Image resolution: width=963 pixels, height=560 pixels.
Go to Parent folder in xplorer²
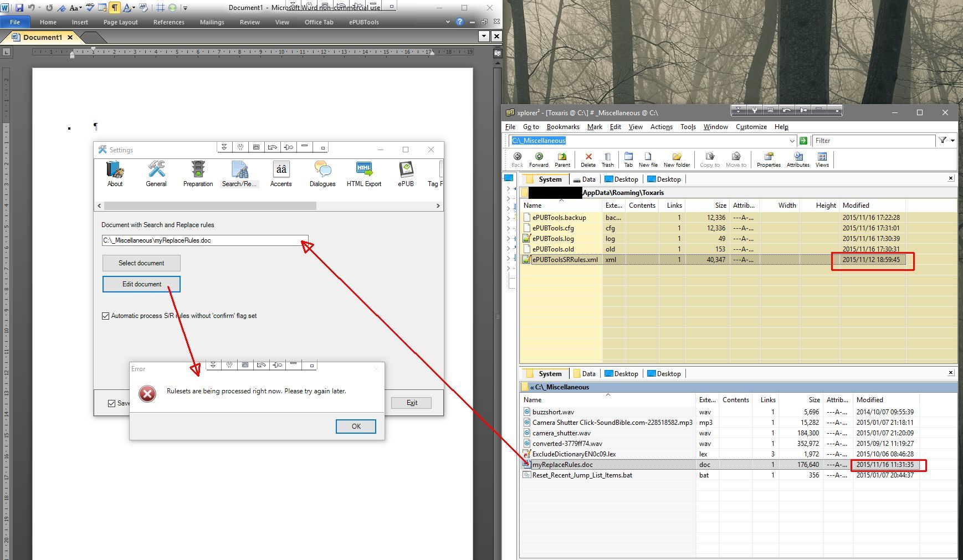(562, 160)
